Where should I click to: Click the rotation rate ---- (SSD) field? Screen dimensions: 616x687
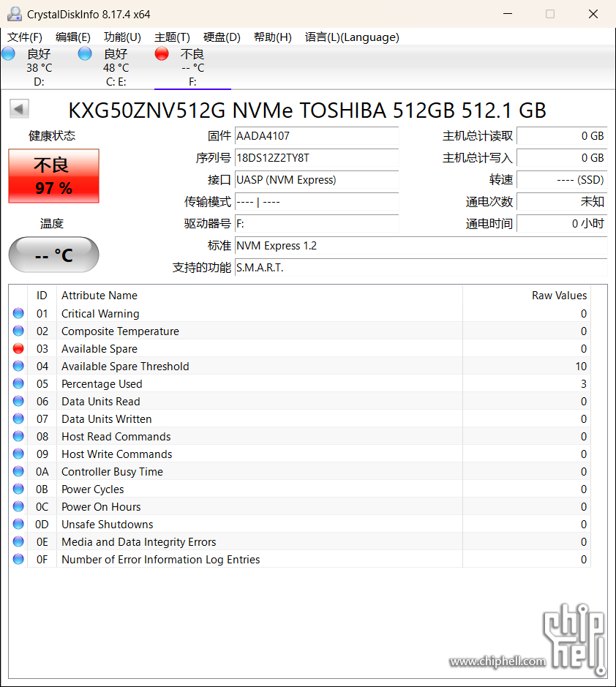click(562, 180)
